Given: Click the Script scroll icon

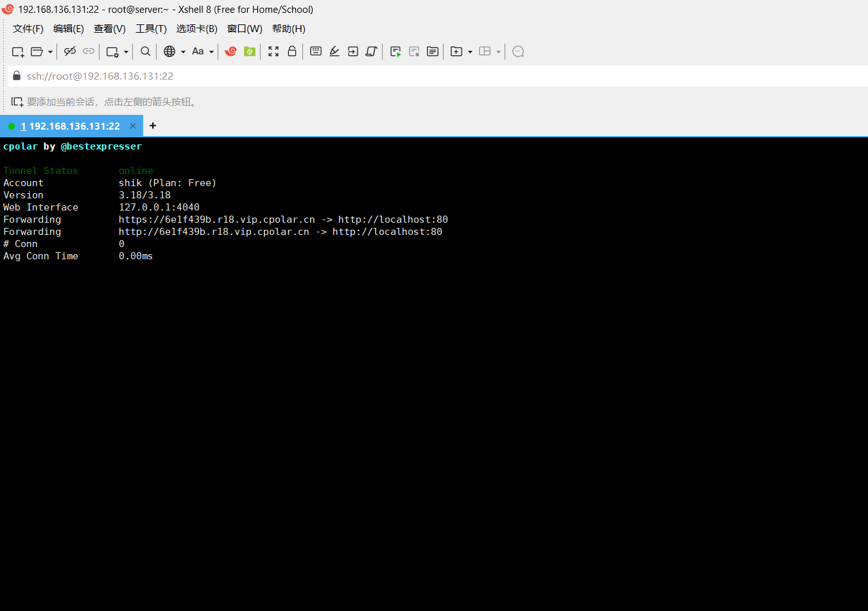Looking at the screenshot, I should [371, 51].
